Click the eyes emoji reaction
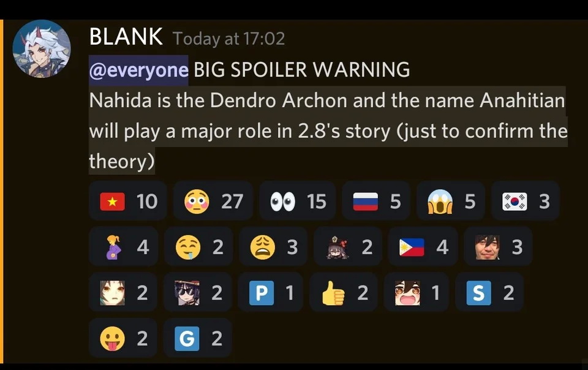The height and width of the screenshot is (370, 588). (298, 201)
